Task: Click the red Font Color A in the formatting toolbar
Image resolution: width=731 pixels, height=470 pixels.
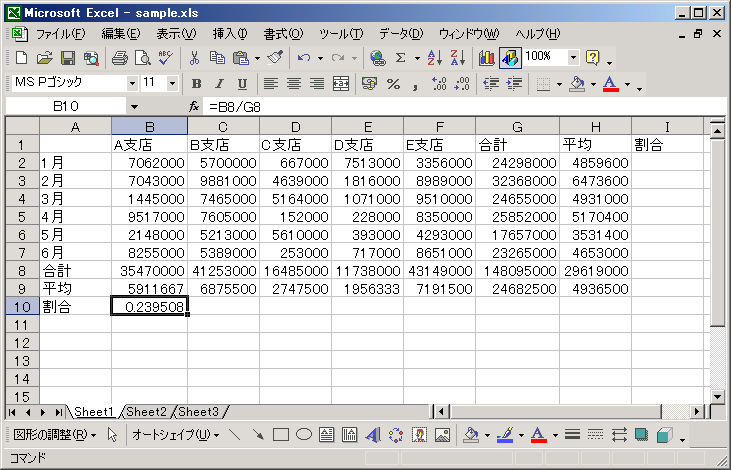Action: point(610,84)
